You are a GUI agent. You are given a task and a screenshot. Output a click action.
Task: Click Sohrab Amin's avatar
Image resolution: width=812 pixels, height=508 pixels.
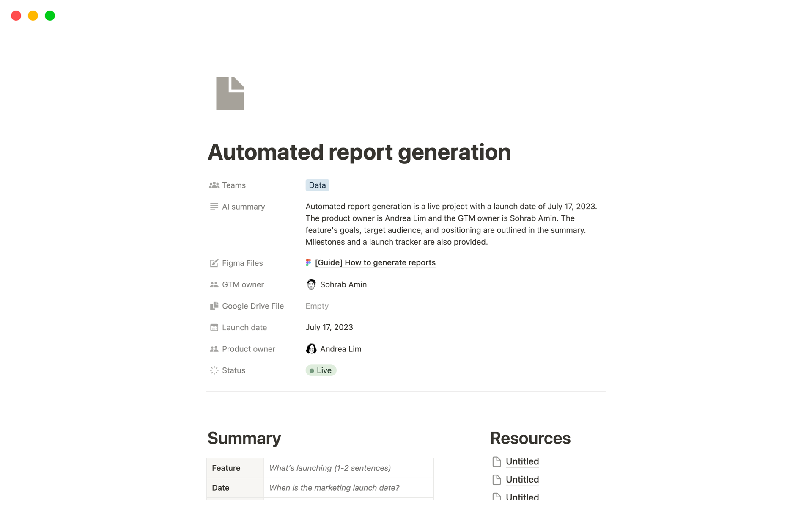311,284
